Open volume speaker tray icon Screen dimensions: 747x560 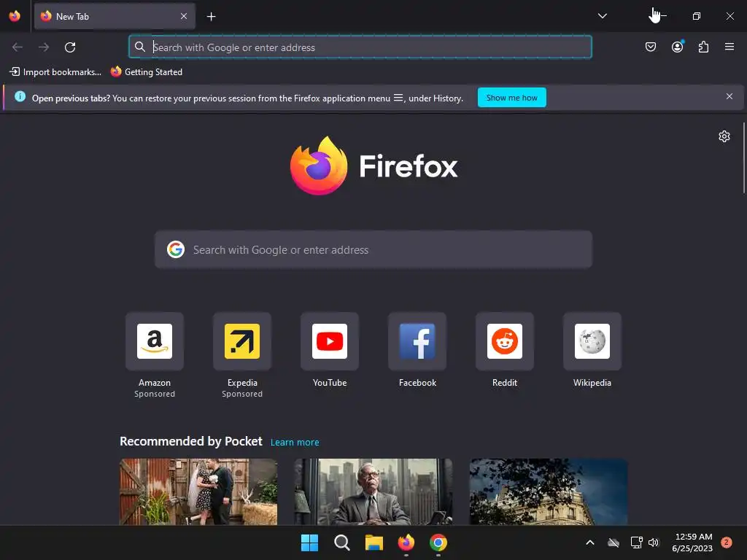point(654,542)
